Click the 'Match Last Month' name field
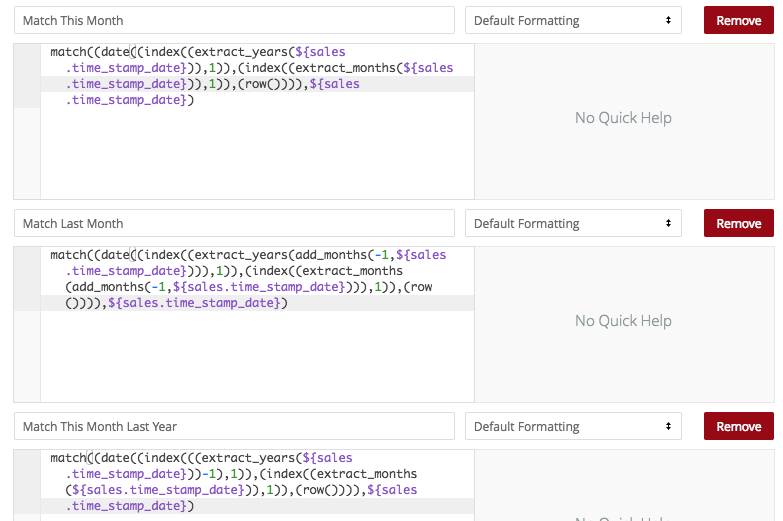Image resolution: width=783 pixels, height=521 pixels. [x=234, y=223]
